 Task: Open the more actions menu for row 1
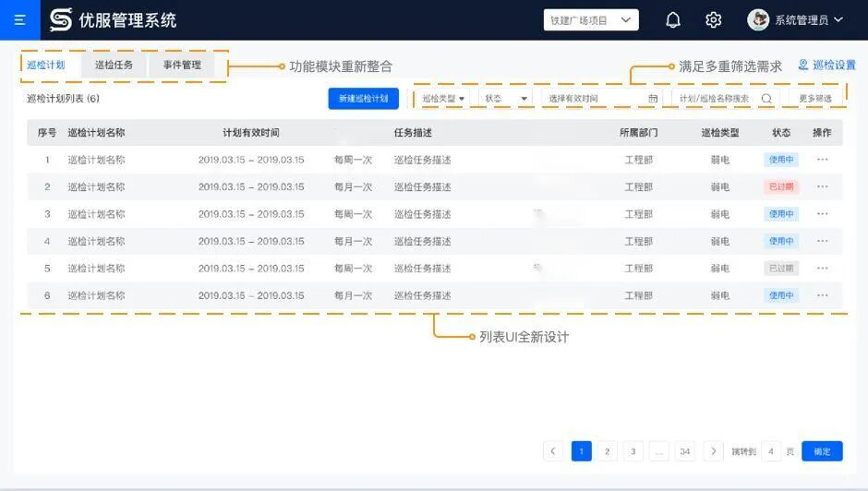(822, 160)
